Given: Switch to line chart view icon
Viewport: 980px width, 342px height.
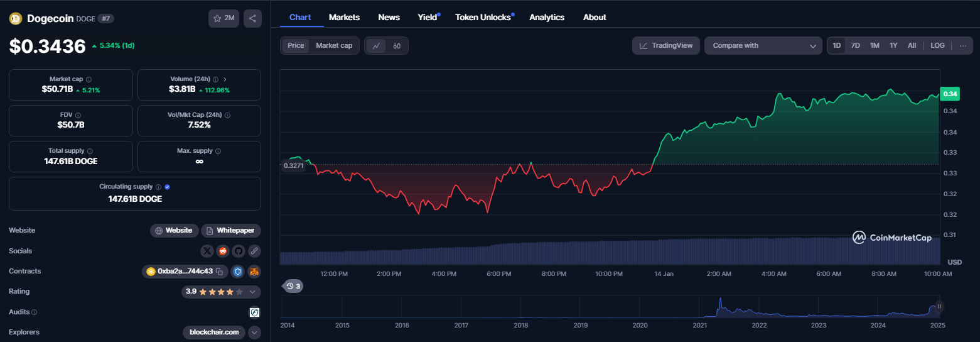Looking at the screenshot, I should click(x=376, y=45).
